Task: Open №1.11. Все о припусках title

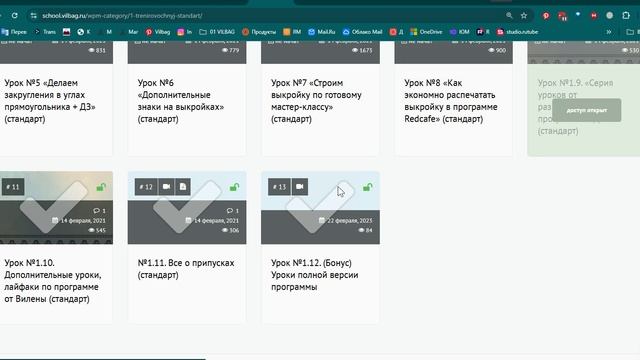Action: 186,269
